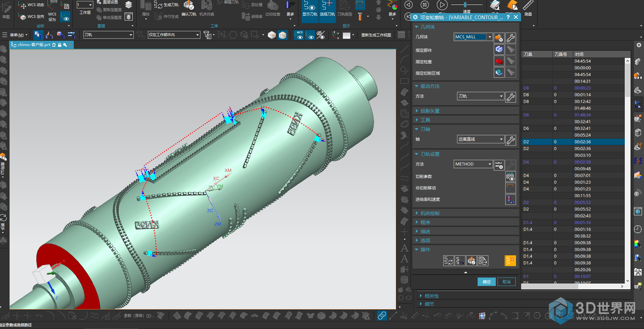Click Verify Tool Path ribbon icon
Image resolution: width=644 pixels, height=329 pixels.
coord(189,8)
